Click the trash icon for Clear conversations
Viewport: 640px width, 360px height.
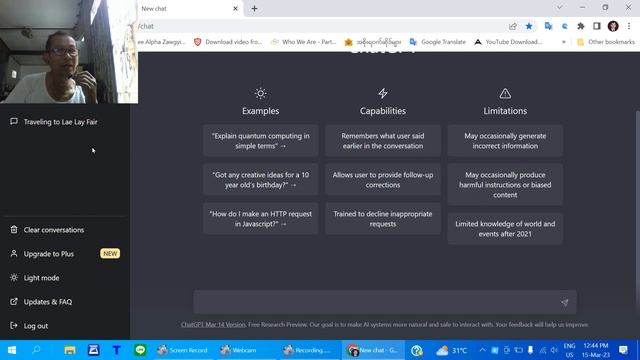click(14, 229)
